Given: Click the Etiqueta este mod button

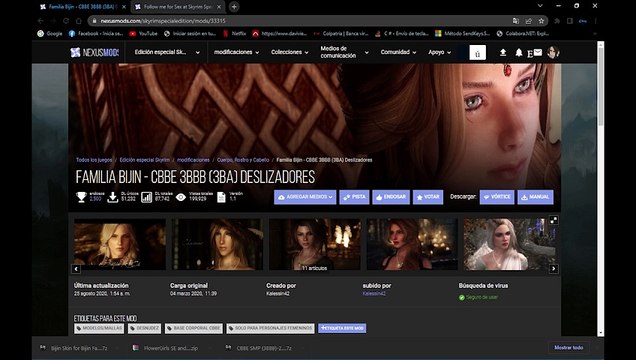Looking at the screenshot, I should point(342,328).
